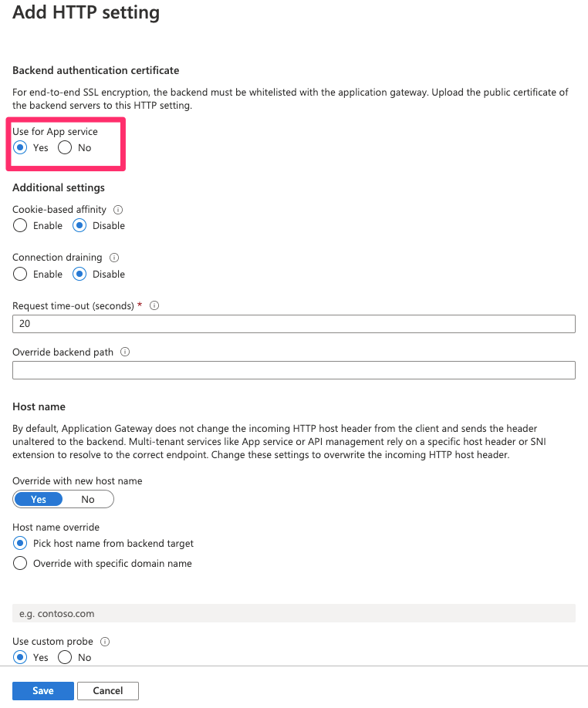Click the Cookie-based affinity info icon
Viewport: 588px width, 708px height.
pyautogui.click(x=118, y=210)
